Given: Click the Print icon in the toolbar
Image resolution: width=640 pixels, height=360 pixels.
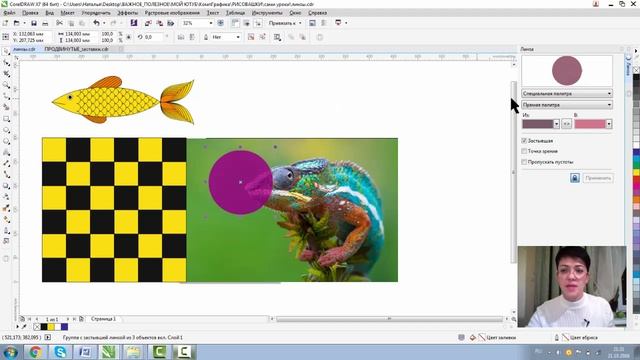Looking at the screenshot, I should (x=45, y=23).
